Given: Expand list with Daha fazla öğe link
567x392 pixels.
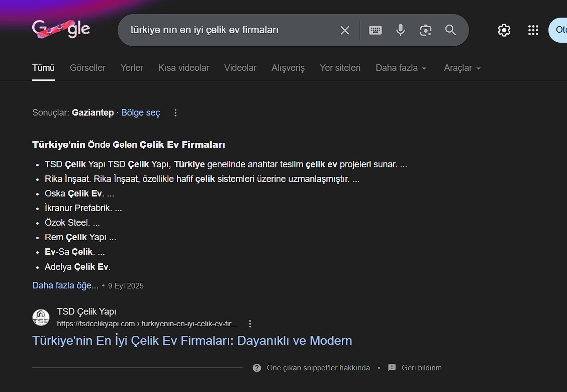Looking at the screenshot, I should [x=65, y=285].
